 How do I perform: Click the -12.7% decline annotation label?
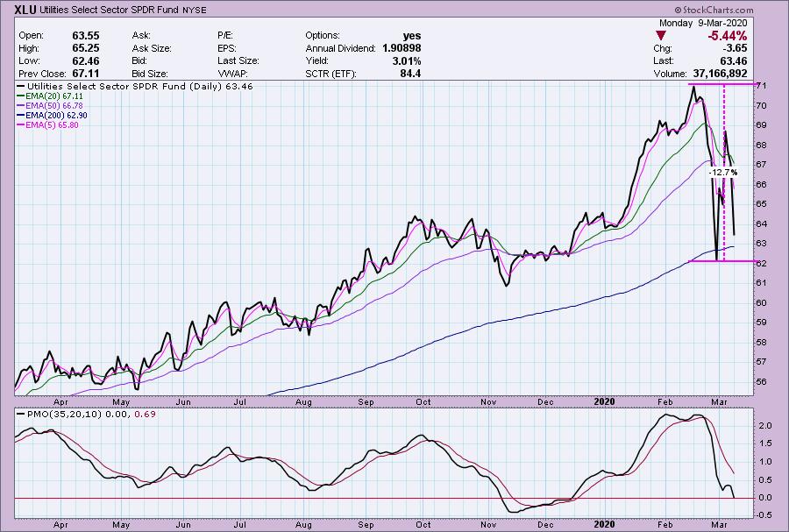723,173
